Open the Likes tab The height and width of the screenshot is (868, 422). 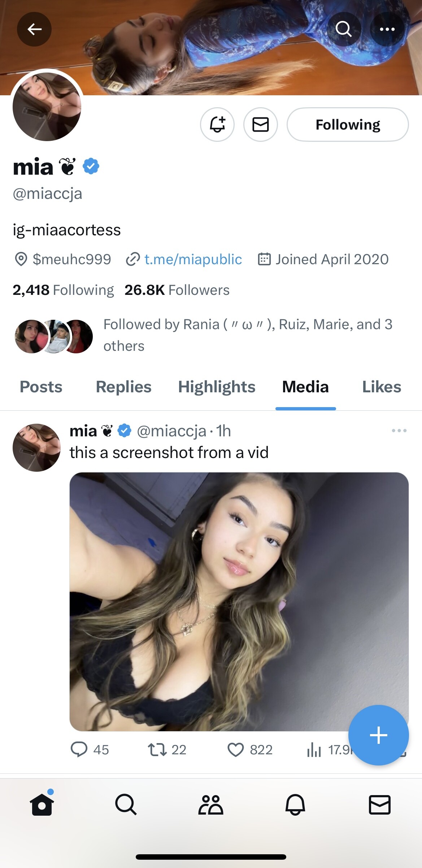point(382,387)
